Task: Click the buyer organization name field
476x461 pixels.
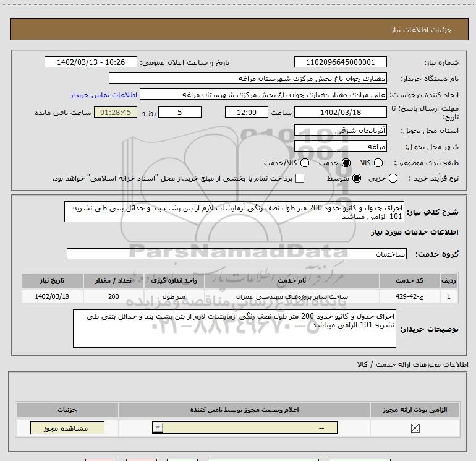Action: (248, 78)
